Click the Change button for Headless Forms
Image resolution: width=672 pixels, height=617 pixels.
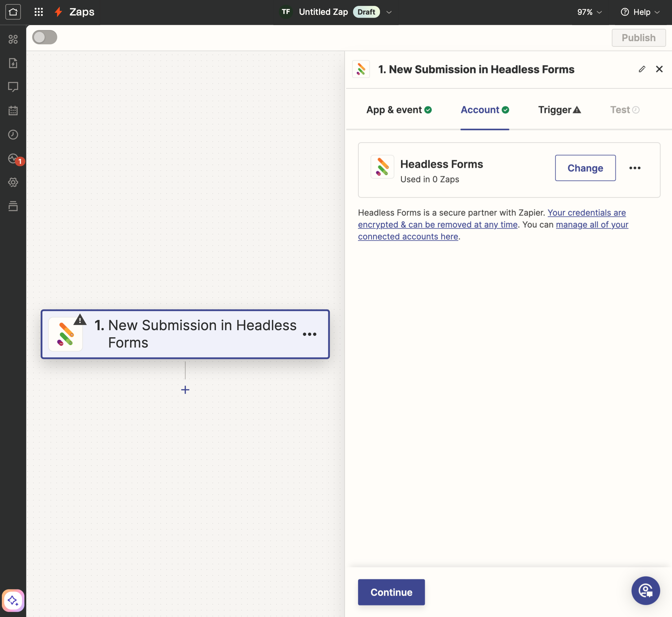coord(585,168)
